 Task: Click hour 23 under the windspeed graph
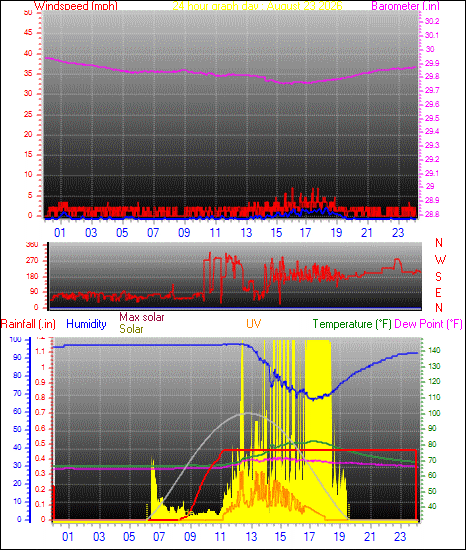click(x=398, y=233)
